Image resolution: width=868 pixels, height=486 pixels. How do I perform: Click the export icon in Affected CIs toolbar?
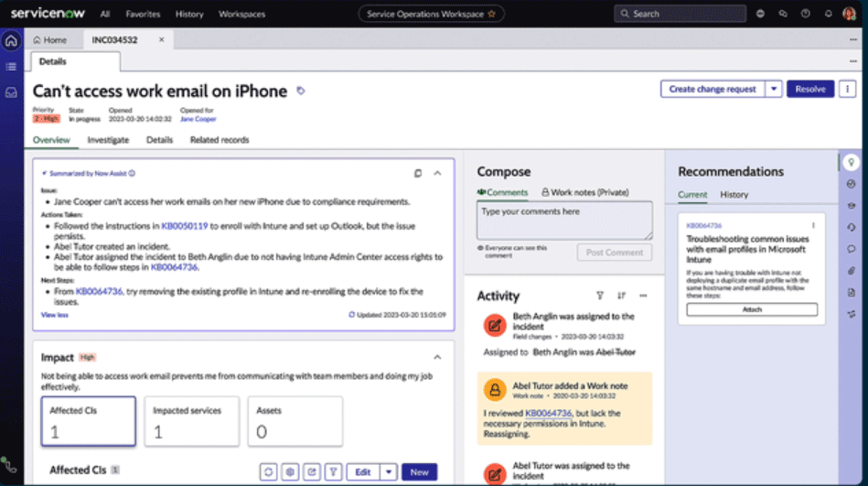[x=312, y=472]
